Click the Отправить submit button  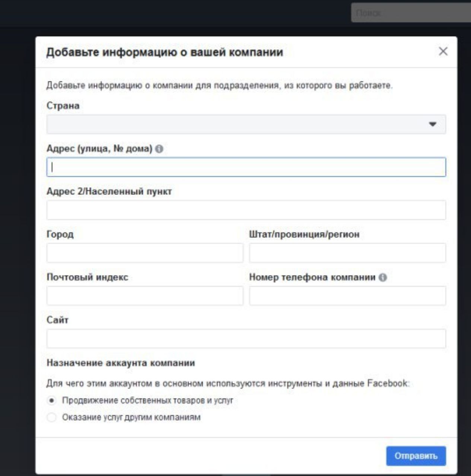click(416, 456)
